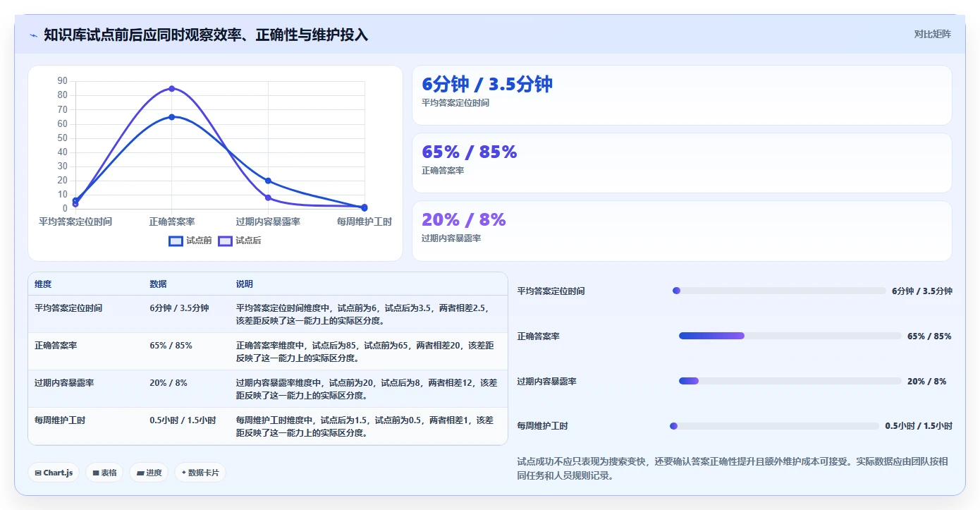Click the 每周维护工时 x-axis label on chart
Viewport: 980px width, 510px height.
pyautogui.click(x=365, y=221)
